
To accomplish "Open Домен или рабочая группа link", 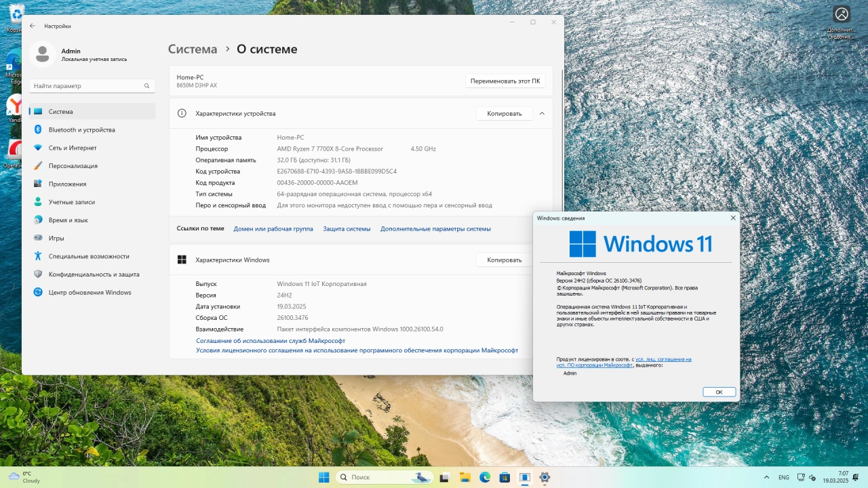I will (273, 229).
